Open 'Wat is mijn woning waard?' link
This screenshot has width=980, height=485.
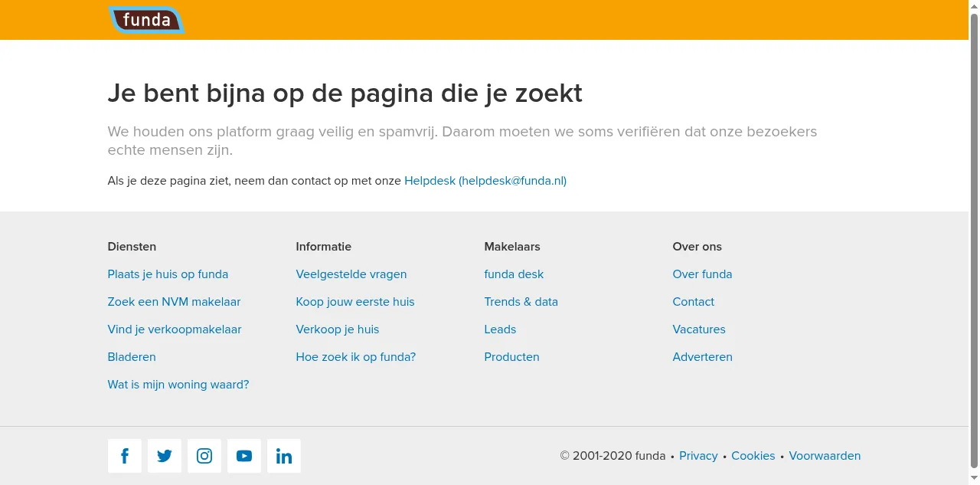tap(178, 385)
